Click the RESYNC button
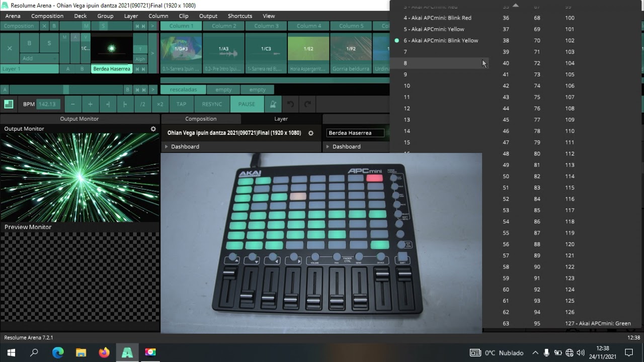Image resolution: width=644 pixels, height=362 pixels. pos(212,104)
